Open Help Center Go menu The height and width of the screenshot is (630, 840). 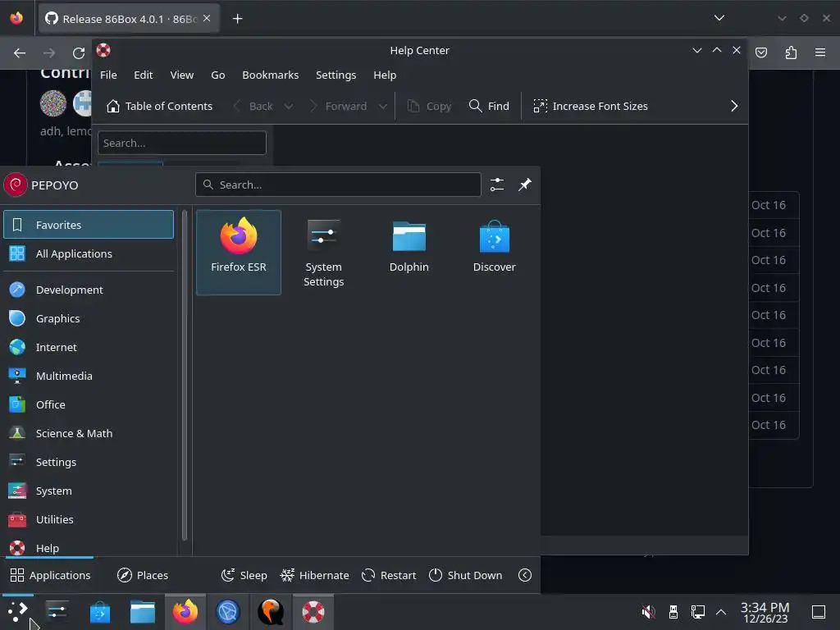click(218, 75)
